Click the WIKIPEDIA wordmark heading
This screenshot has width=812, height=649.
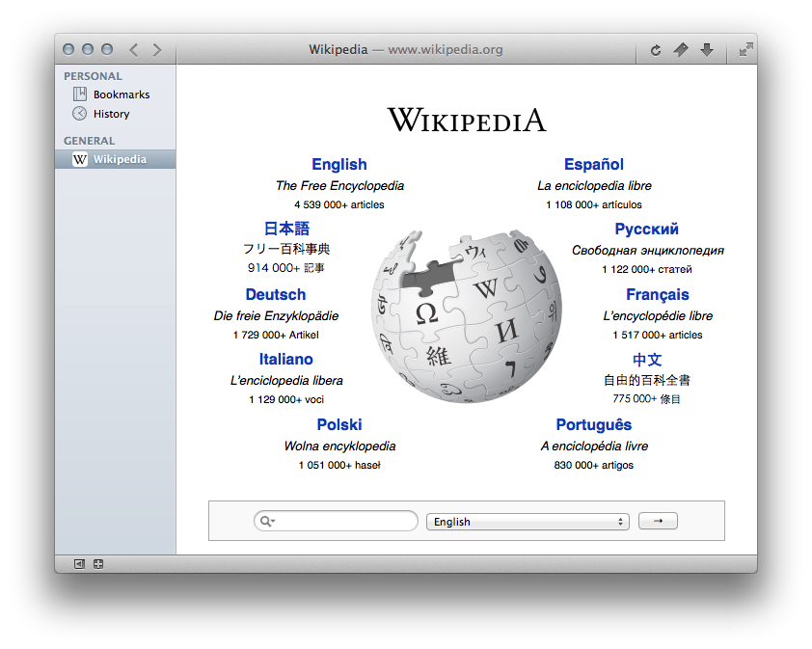click(x=467, y=120)
